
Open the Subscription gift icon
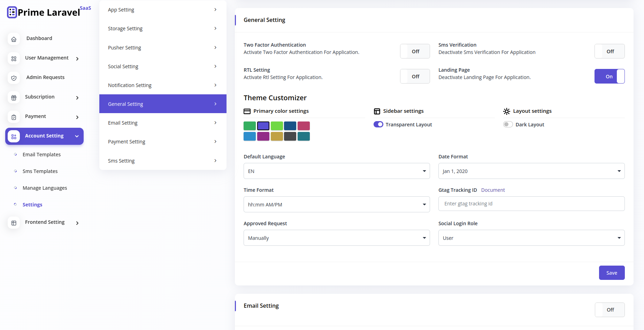pos(14,97)
